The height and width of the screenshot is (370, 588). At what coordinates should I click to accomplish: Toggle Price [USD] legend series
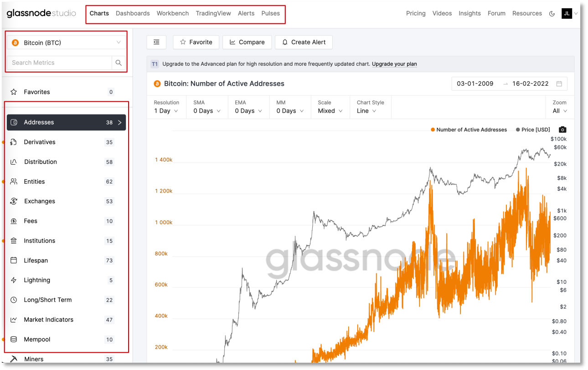533,130
